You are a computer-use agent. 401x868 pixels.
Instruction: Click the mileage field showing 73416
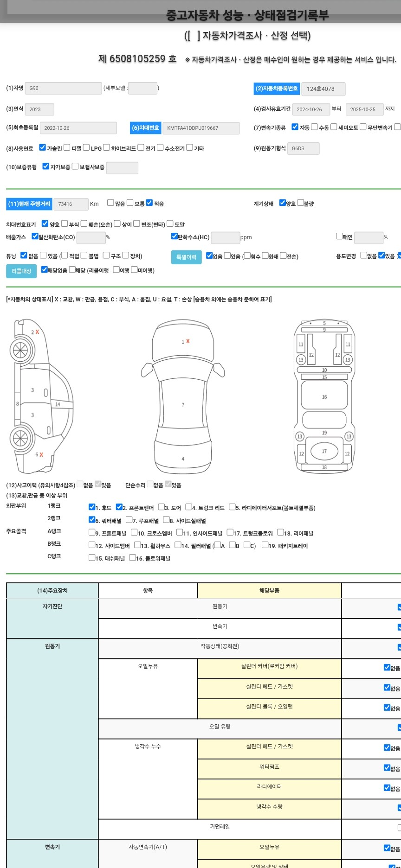(x=71, y=204)
